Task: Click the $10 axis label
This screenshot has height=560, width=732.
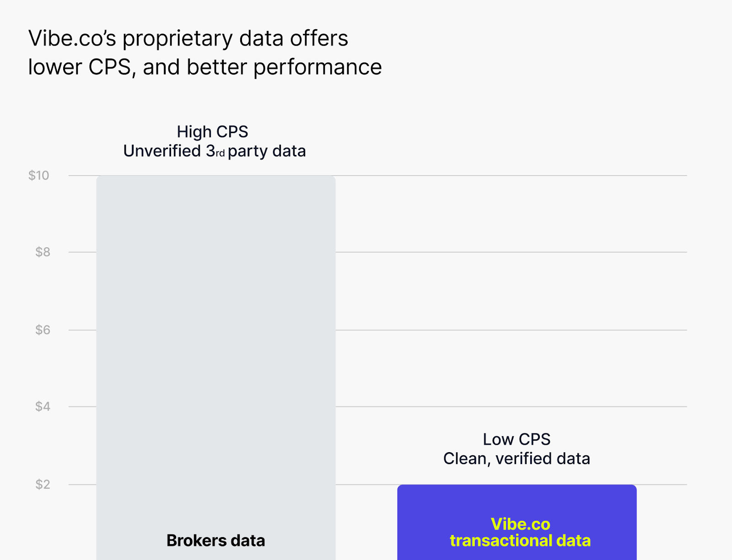Action: pyautogui.click(x=39, y=176)
